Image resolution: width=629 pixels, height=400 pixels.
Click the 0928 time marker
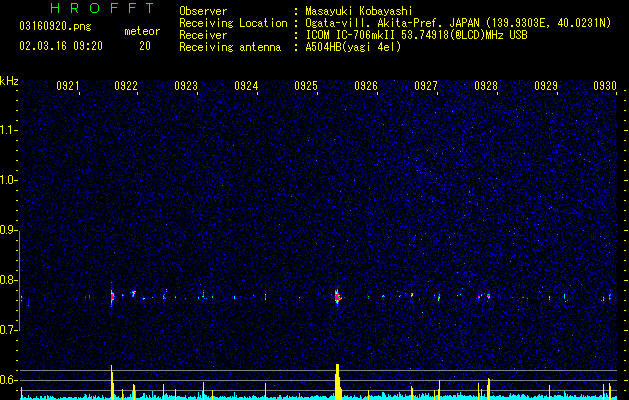pos(486,85)
